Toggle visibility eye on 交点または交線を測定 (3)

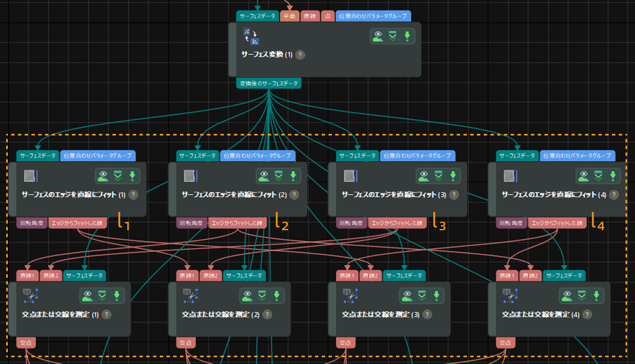coord(407,296)
